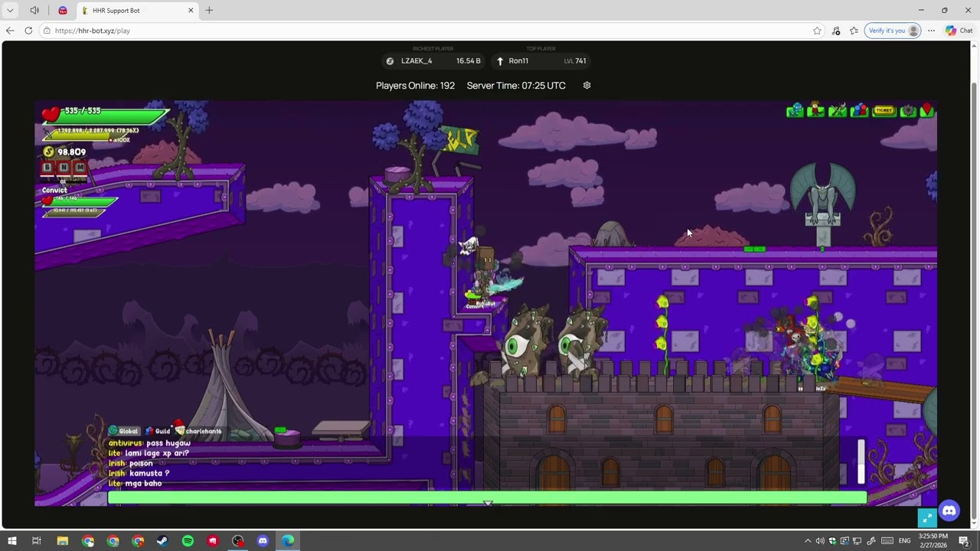
Task: Open File Explorer from the taskbar
Action: 63,541
